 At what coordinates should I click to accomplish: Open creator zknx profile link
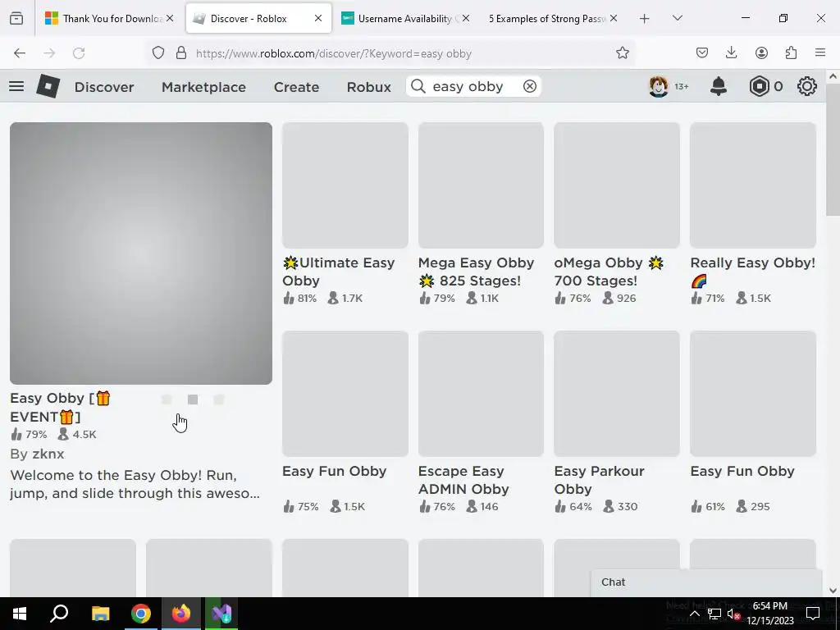(x=48, y=454)
